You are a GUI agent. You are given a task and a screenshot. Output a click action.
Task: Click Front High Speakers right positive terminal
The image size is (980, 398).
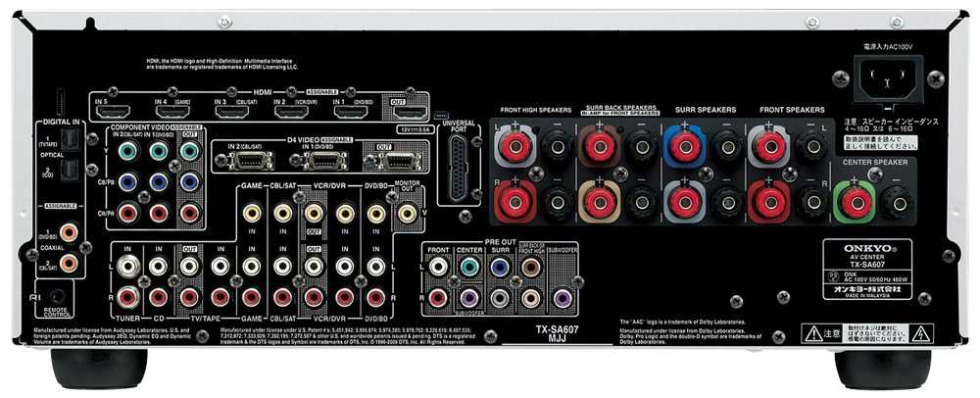click(x=515, y=202)
